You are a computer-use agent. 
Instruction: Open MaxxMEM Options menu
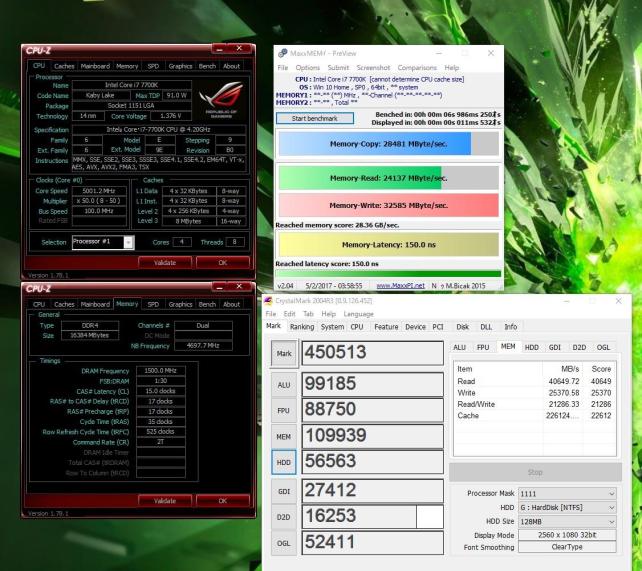(307, 68)
